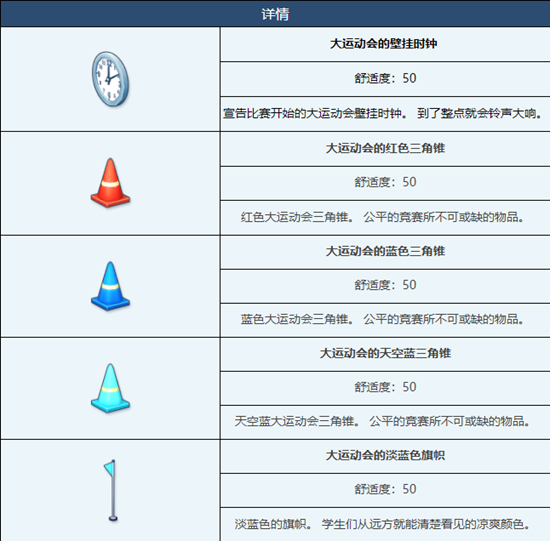Screen dimensions: 550x541
Task: Select the title 大运动会的天空蓝三角锥
Action: click(385, 353)
